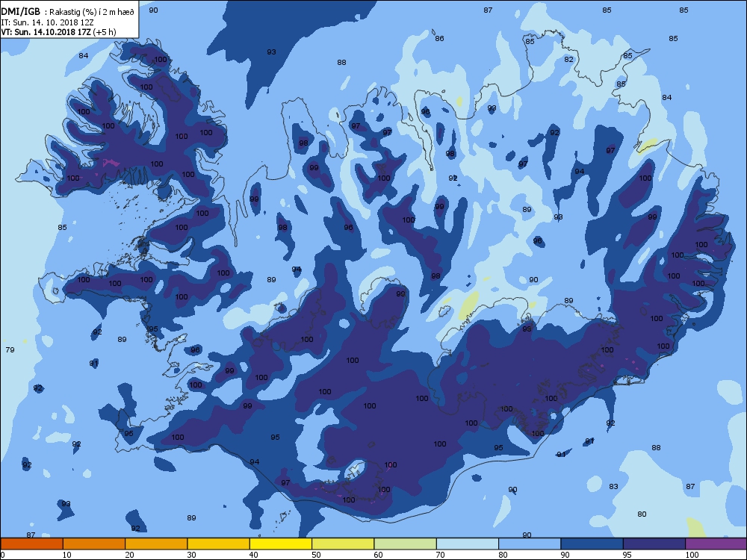The image size is (747, 560).
Task: Click the legend scale label '30'
Action: tap(191, 555)
